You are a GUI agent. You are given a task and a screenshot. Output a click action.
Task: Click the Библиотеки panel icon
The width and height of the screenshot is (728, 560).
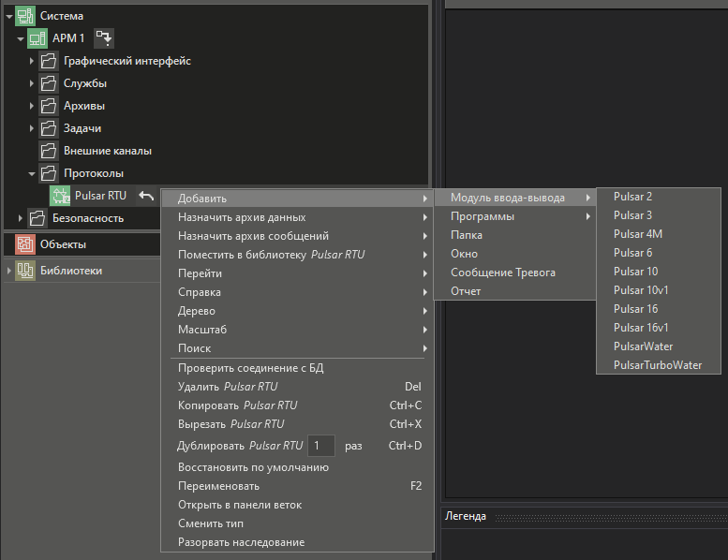coord(25,271)
